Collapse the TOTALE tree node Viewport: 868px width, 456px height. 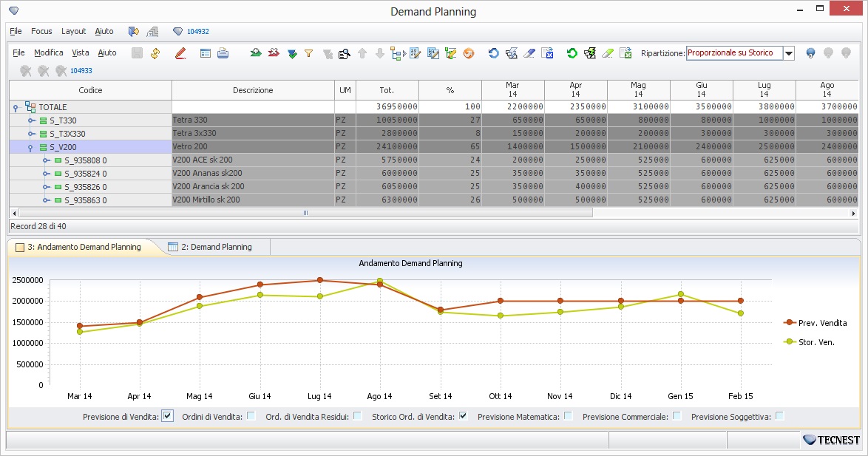point(16,108)
